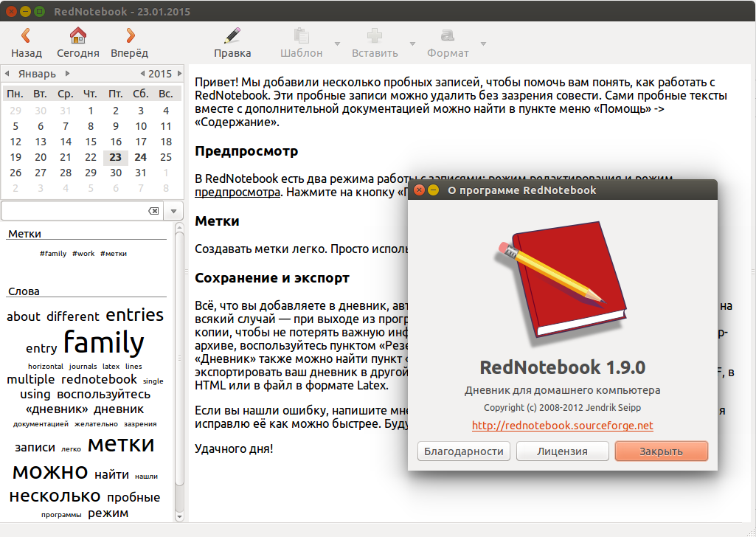Click the word 'найти' in the cloud
The width and height of the screenshot is (756, 537).
pyautogui.click(x=112, y=475)
